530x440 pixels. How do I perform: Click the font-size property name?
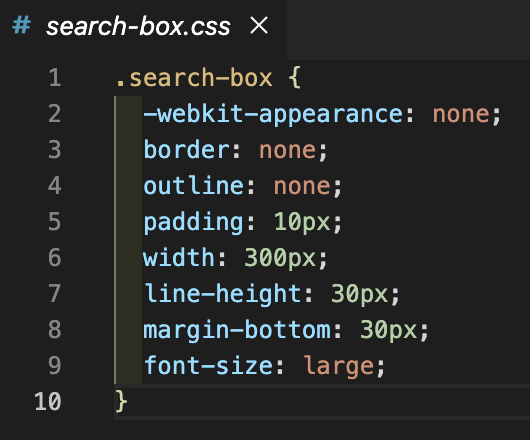[209, 366]
